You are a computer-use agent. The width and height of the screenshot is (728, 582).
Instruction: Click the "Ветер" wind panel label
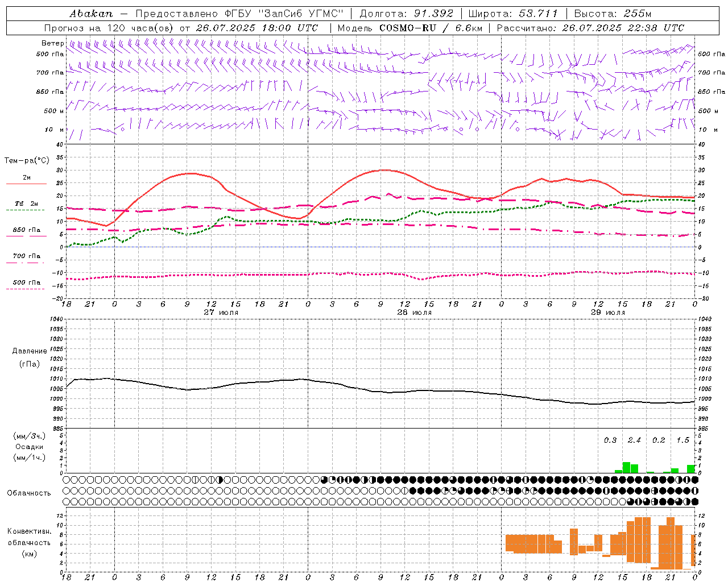53,43
